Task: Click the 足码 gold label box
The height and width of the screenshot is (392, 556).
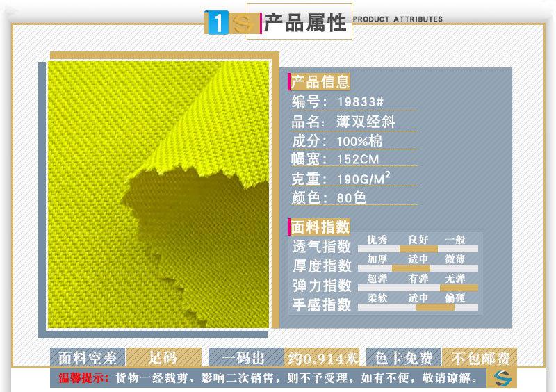Action: pos(163,358)
